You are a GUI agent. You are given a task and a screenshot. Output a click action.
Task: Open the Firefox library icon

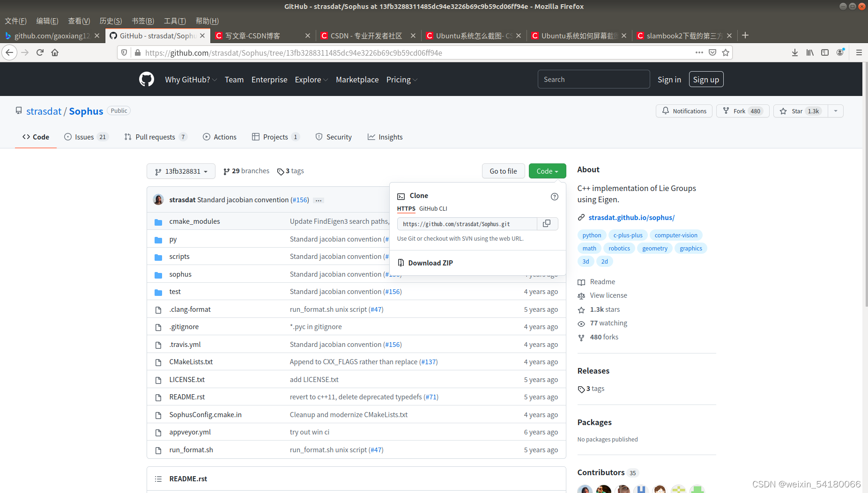click(810, 52)
